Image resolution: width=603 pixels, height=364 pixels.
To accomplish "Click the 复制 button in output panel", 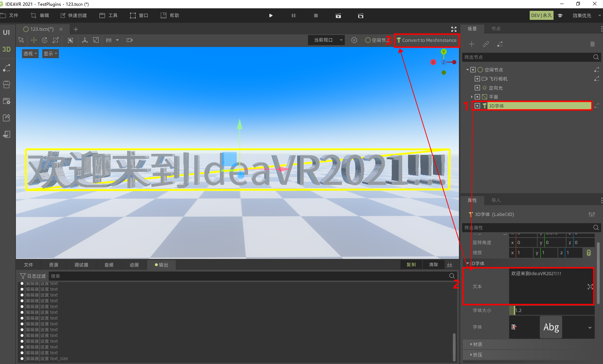I will pos(411,265).
